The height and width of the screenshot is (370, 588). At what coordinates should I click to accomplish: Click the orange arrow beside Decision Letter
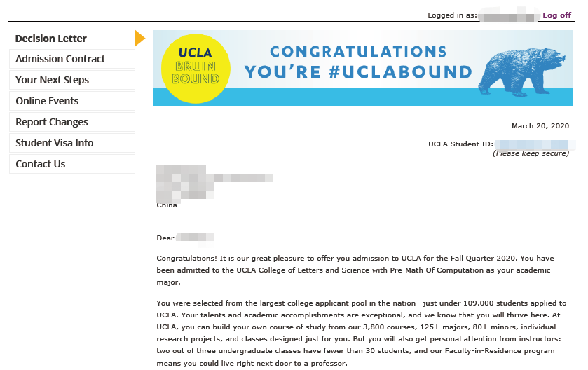coord(139,39)
